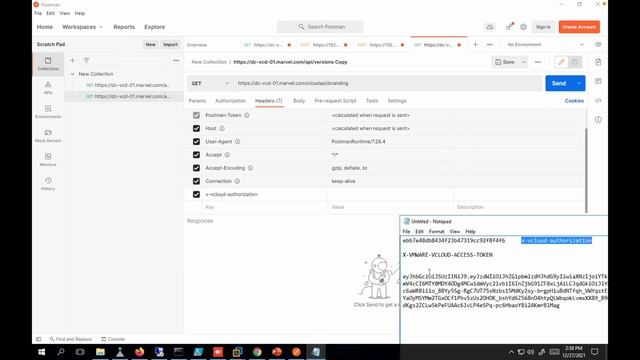Open the Workspaces dropdown

tap(82, 27)
